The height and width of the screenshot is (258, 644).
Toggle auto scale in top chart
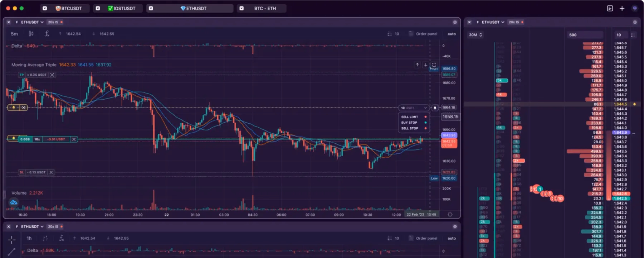tap(452, 34)
